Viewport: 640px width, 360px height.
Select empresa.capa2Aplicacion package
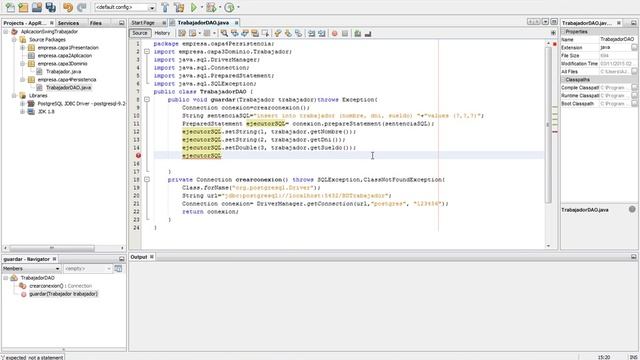[x=64, y=56]
